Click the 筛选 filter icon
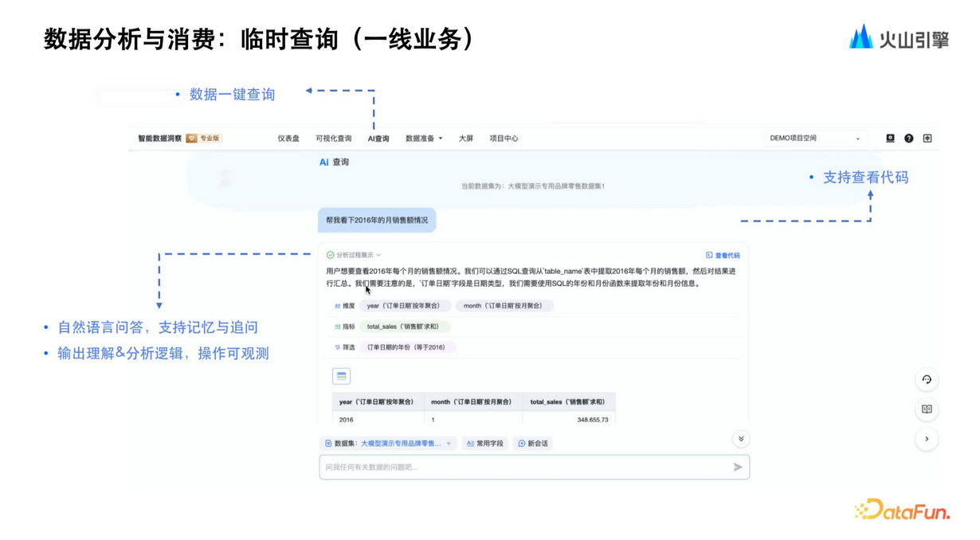The height and width of the screenshot is (540, 980). pos(337,347)
